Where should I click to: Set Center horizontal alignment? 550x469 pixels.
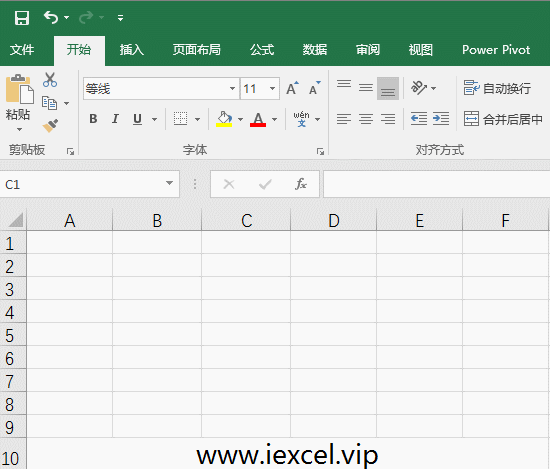click(366, 119)
